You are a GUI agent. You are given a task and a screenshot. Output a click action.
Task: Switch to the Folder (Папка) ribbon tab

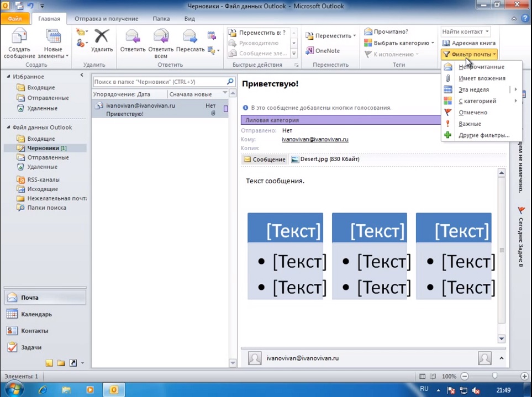161,19
